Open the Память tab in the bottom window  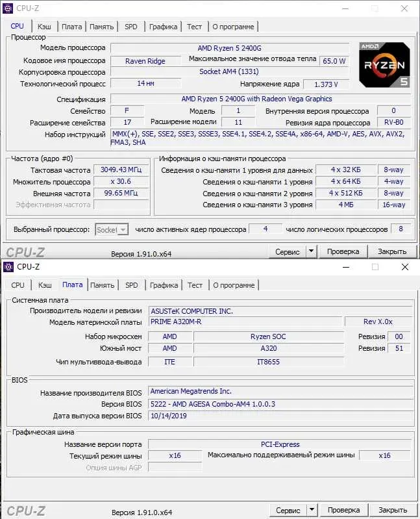(x=102, y=285)
